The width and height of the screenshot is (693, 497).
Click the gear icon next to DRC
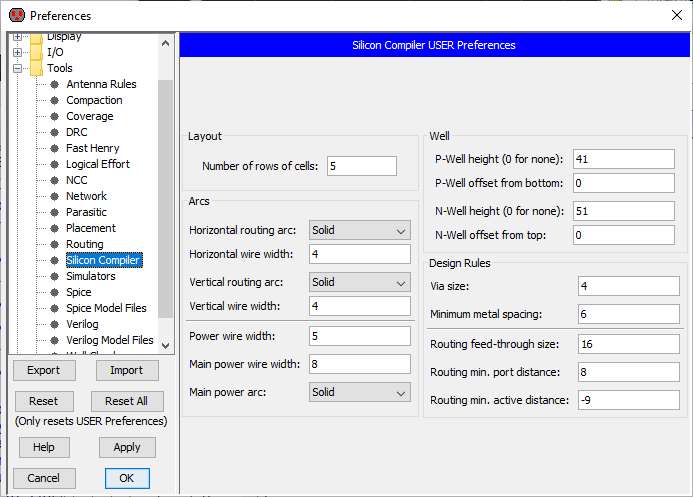(54, 132)
